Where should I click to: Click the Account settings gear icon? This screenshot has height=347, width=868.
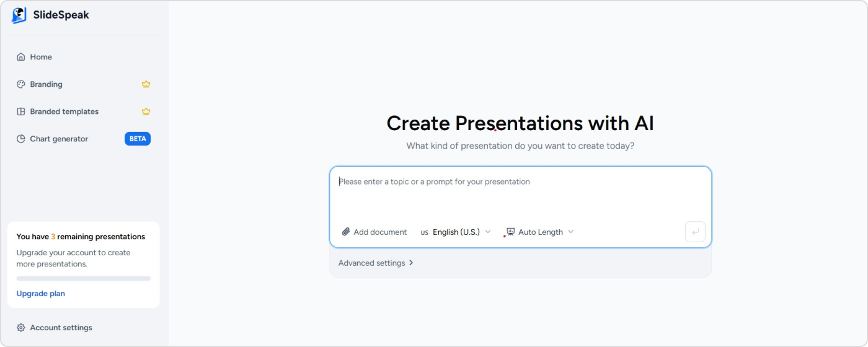click(x=21, y=328)
